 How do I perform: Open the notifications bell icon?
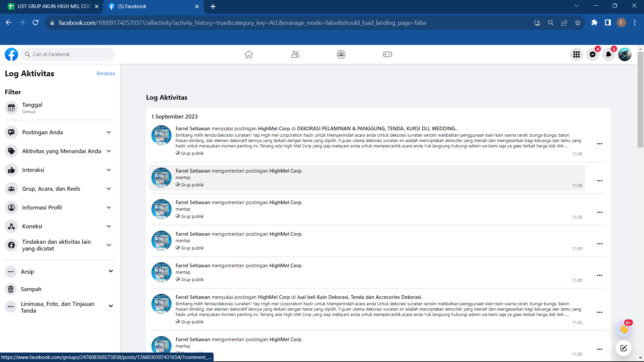[609, 54]
